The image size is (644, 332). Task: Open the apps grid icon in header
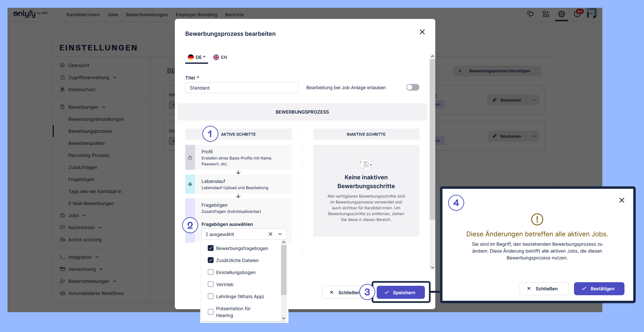click(x=546, y=14)
